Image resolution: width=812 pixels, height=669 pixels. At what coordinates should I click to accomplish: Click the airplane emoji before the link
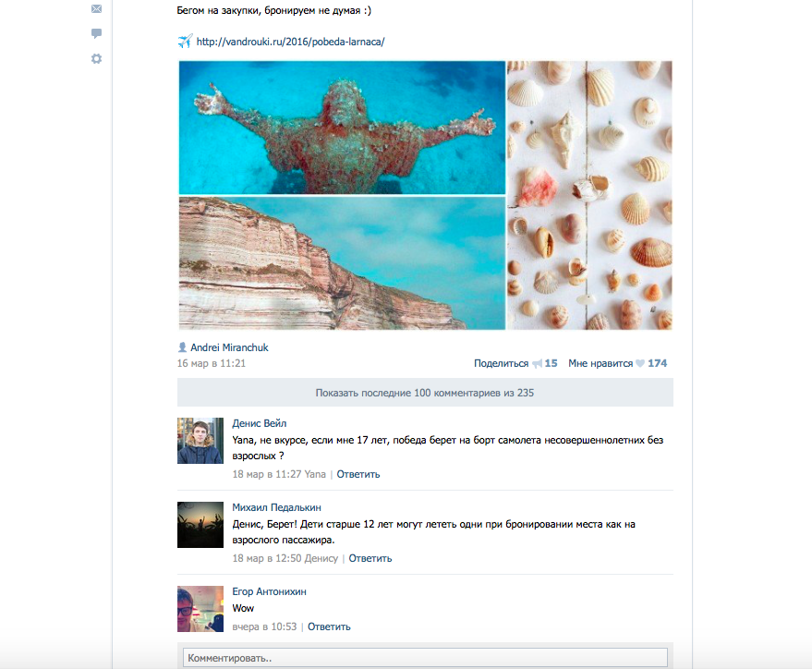pyautogui.click(x=185, y=42)
